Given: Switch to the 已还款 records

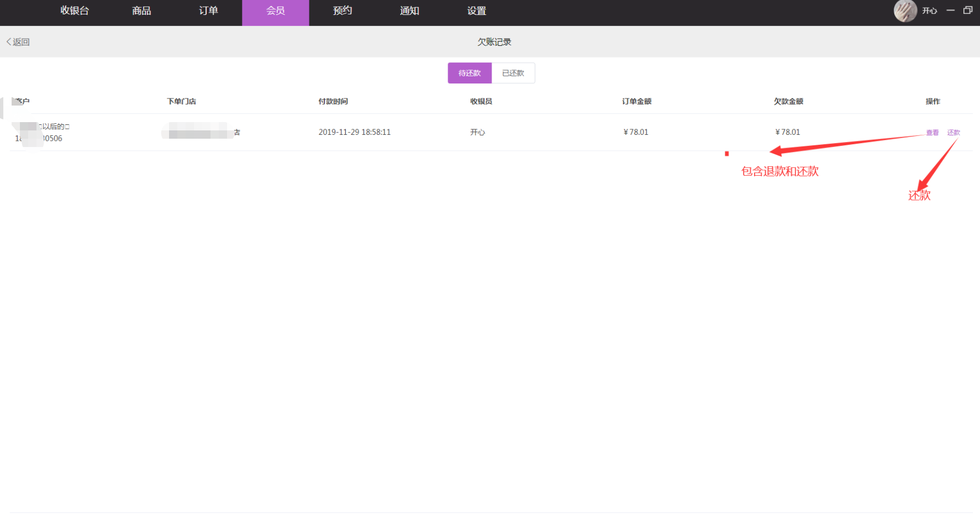Looking at the screenshot, I should (513, 73).
